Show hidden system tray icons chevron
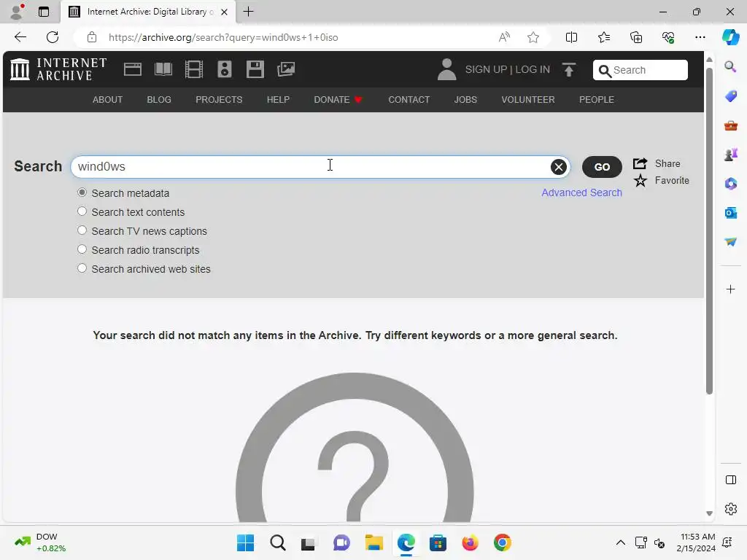Screen dimensions: 747x560 pyautogui.click(x=620, y=542)
